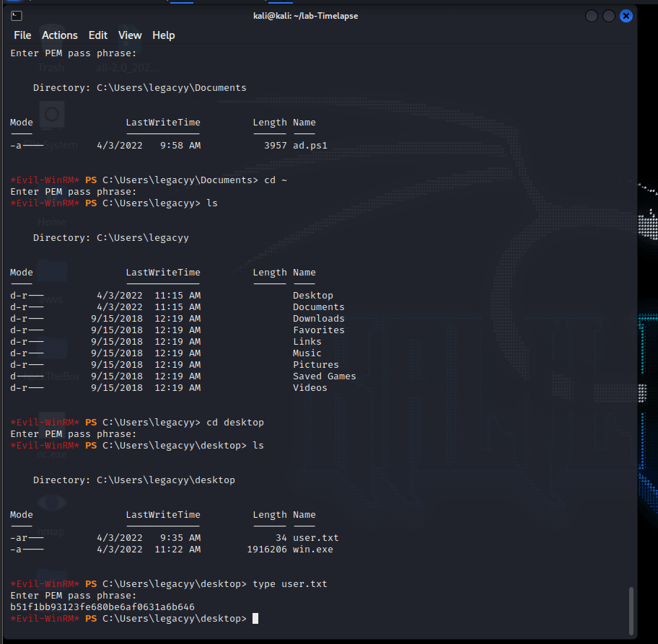The image size is (658, 644).
Task: Click the user.txt flag hash output line
Action: click(x=102, y=607)
